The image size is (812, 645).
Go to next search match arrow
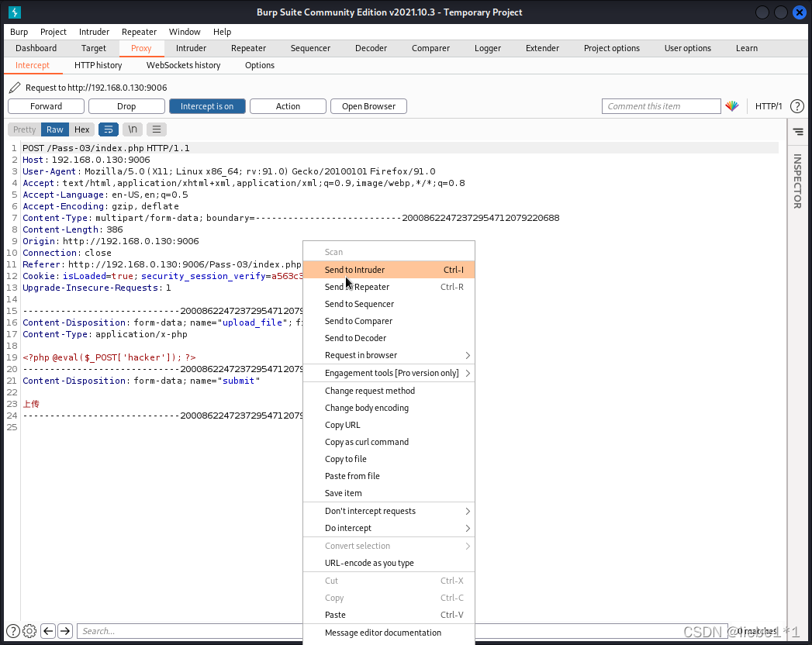tap(64, 631)
